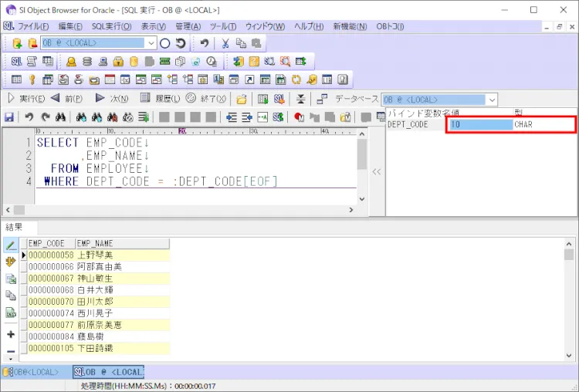Click the minus delete row icon
The height and width of the screenshot is (392, 579).
(11, 351)
